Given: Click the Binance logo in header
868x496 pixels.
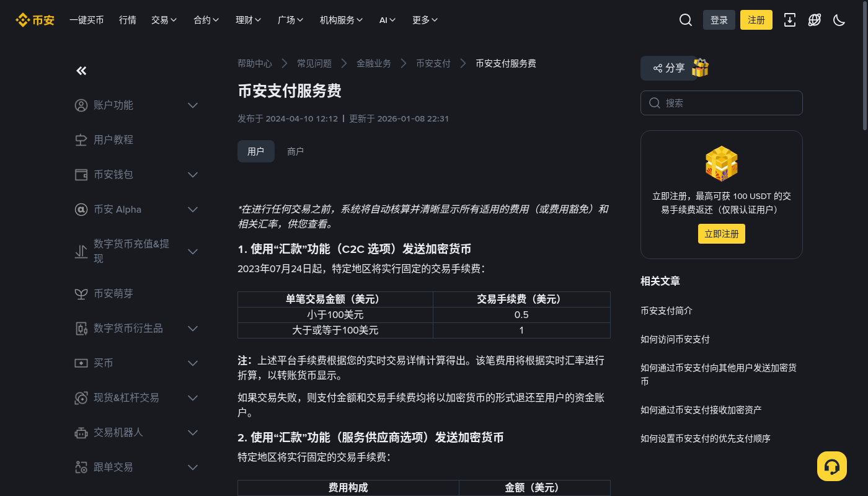Looking at the screenshot, I should [x=35, y=20].
